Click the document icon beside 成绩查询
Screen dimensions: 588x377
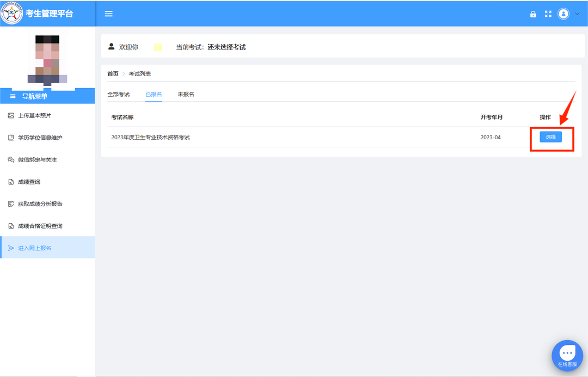[x=11, y=182]
